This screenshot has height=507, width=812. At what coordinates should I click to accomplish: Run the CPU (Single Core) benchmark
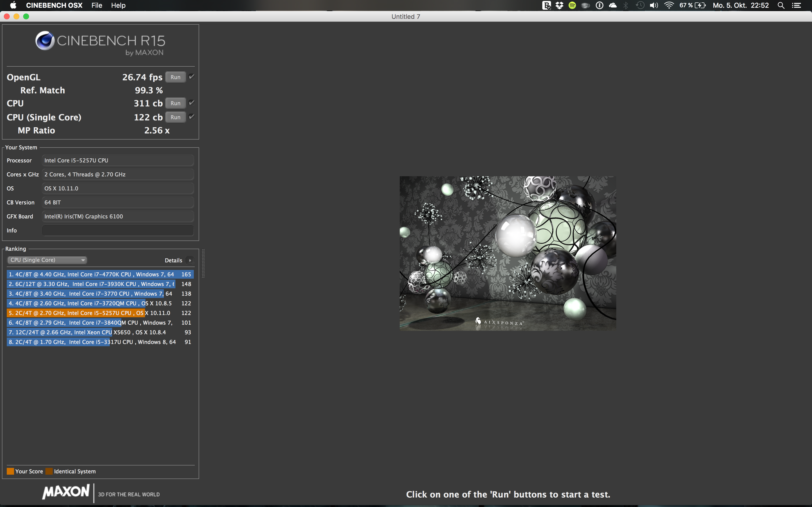coord(175,117)
